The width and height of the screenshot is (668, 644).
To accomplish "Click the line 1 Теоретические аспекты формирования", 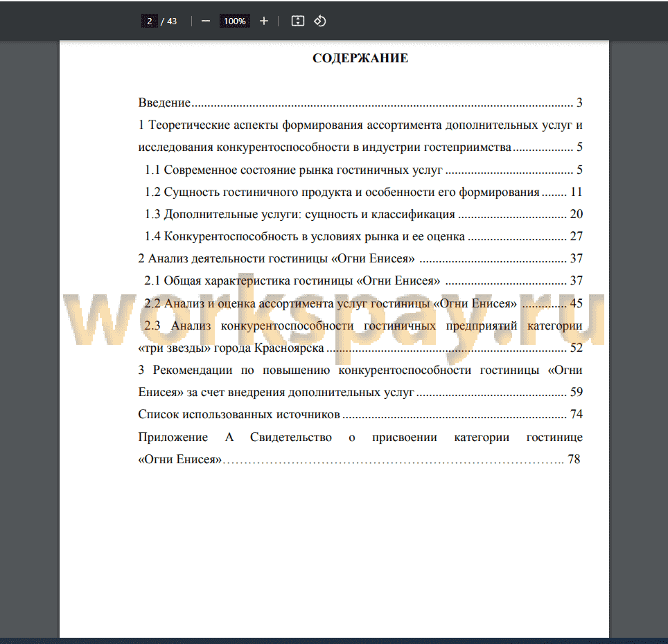I will click(x=360, y=125).
